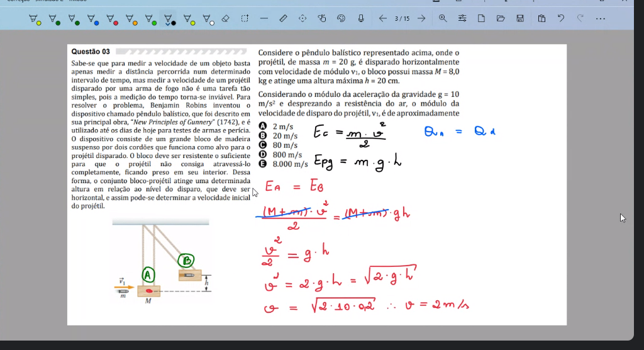The image size is (644, 350).
Task: Select the blue pen tool
Action: (x=93, y=19)
